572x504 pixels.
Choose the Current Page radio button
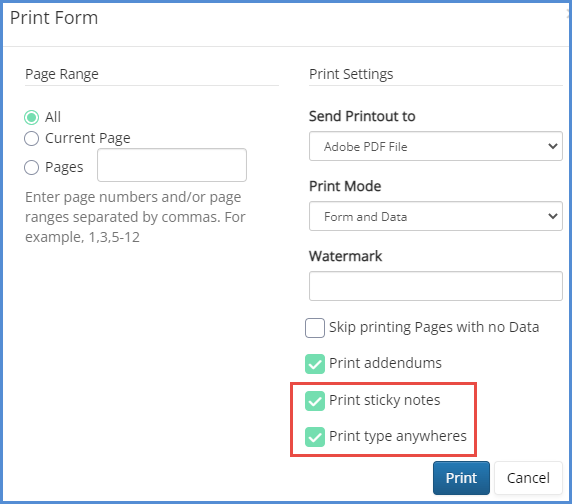click(x=31, y=139)
